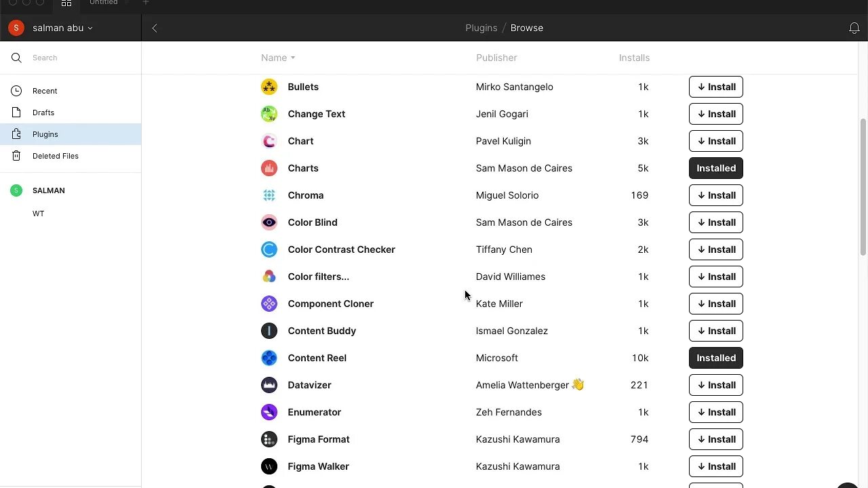Click the Publisher column header
The height and width of the screenshot is (488, 868).
[x=496, y=58]
